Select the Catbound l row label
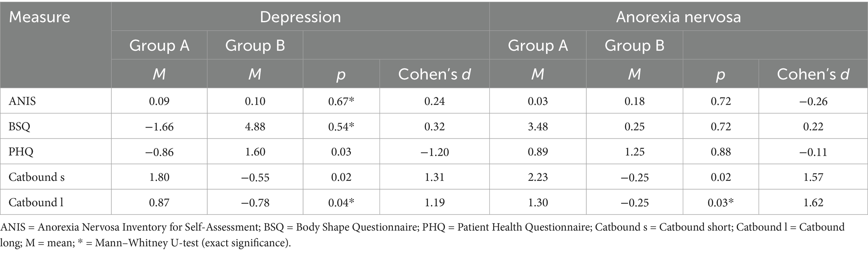Image resolution: width=868 pixels, height=253 pixels. pos(36,203)
